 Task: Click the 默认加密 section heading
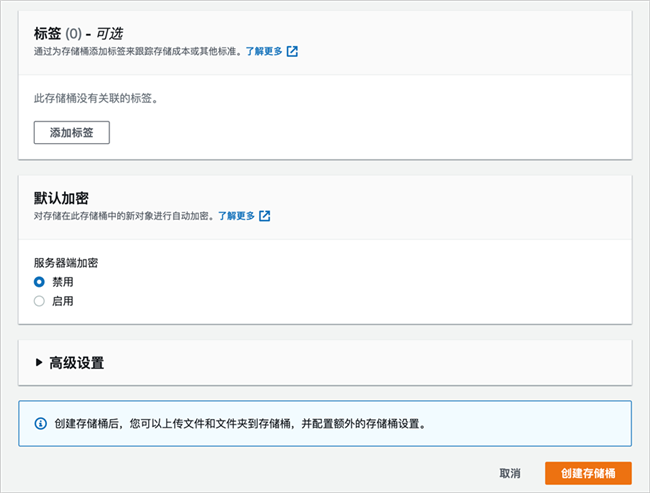click(x=61, y=198)
